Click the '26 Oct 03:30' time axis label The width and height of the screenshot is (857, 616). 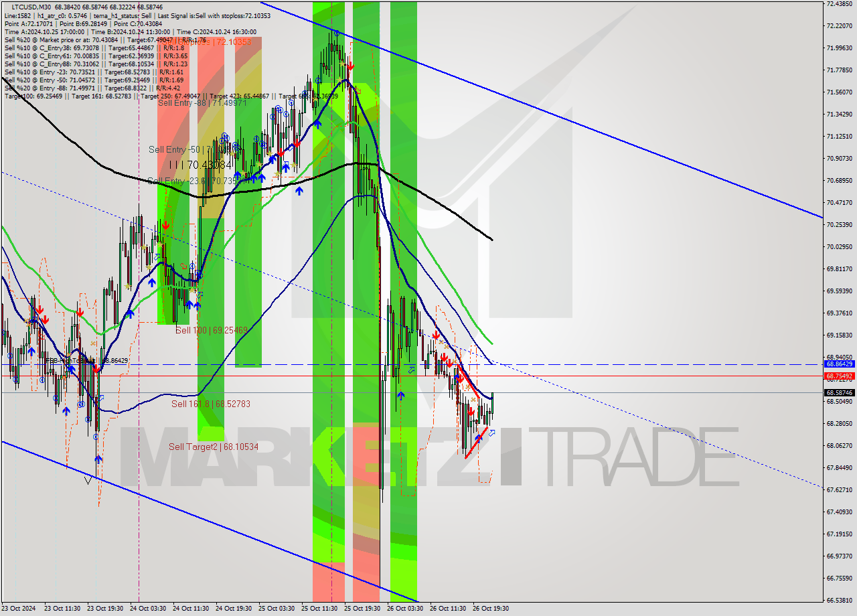(405, 609)
